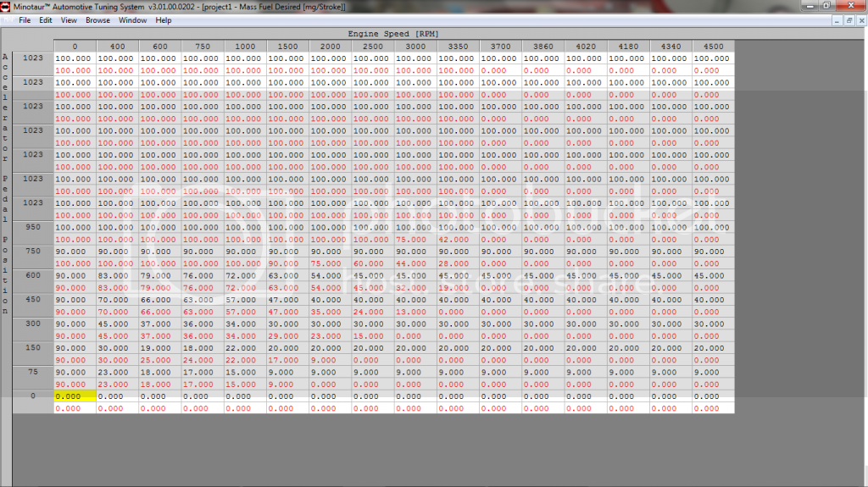Screen dimensions: 868x487
Task: Select the 4500 RPM column header
Action: (713, 47)
